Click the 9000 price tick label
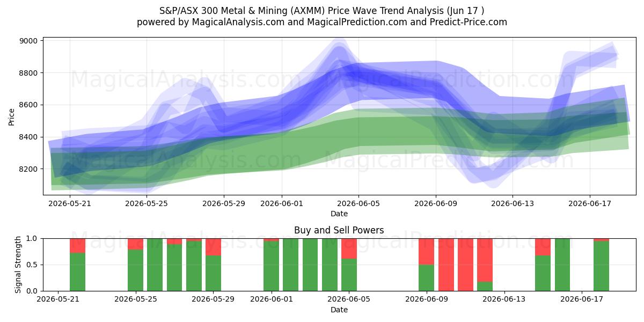 pos(28,41)
